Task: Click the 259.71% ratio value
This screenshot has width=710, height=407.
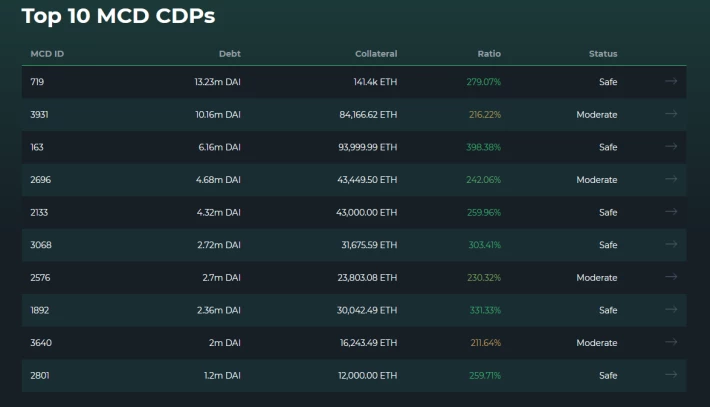Action: pos(485,375)
